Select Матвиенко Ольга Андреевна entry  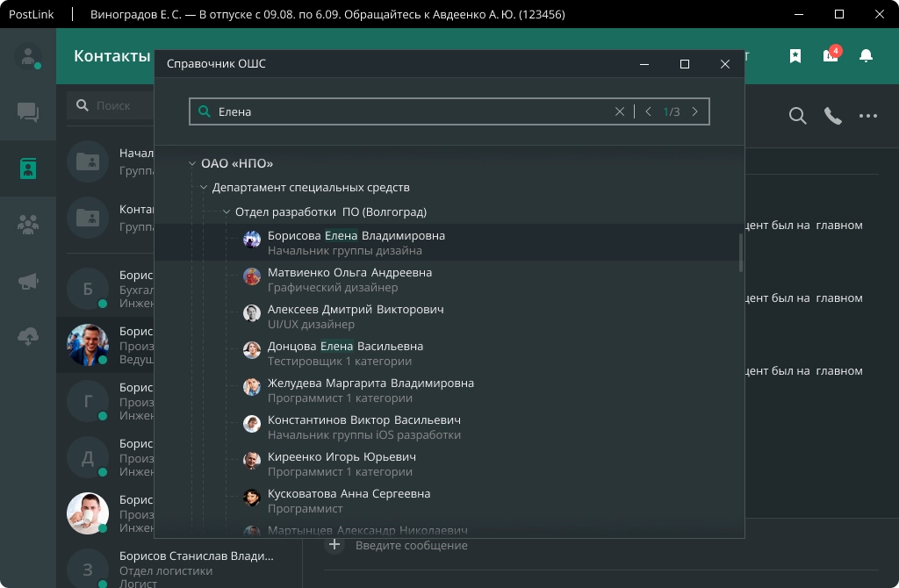coord(448,280)
